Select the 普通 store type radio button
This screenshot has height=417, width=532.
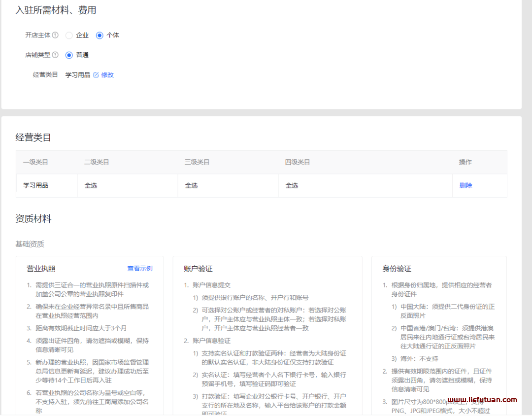[x=69, y=55]
